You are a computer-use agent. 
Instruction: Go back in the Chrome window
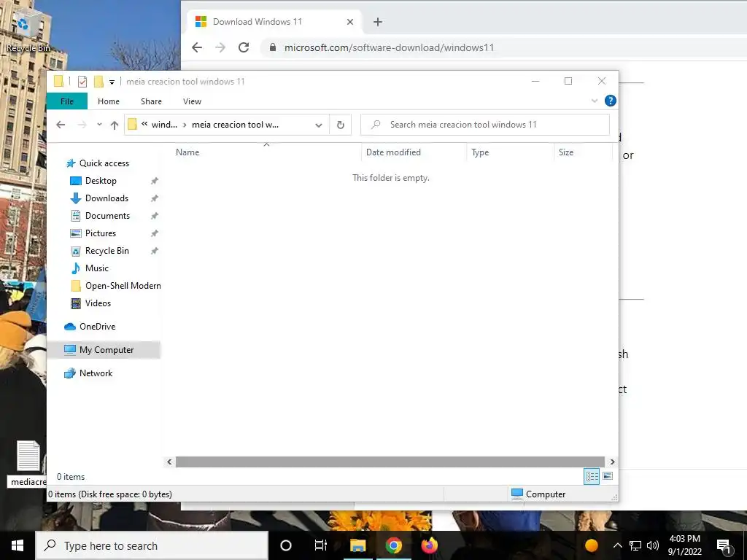197,47
